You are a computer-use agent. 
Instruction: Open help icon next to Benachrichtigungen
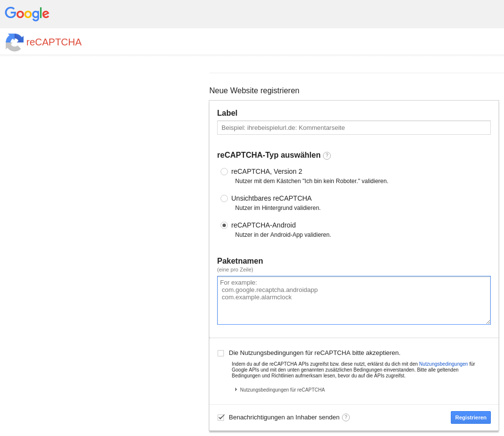pyautogui.click(x=346, y=417)
